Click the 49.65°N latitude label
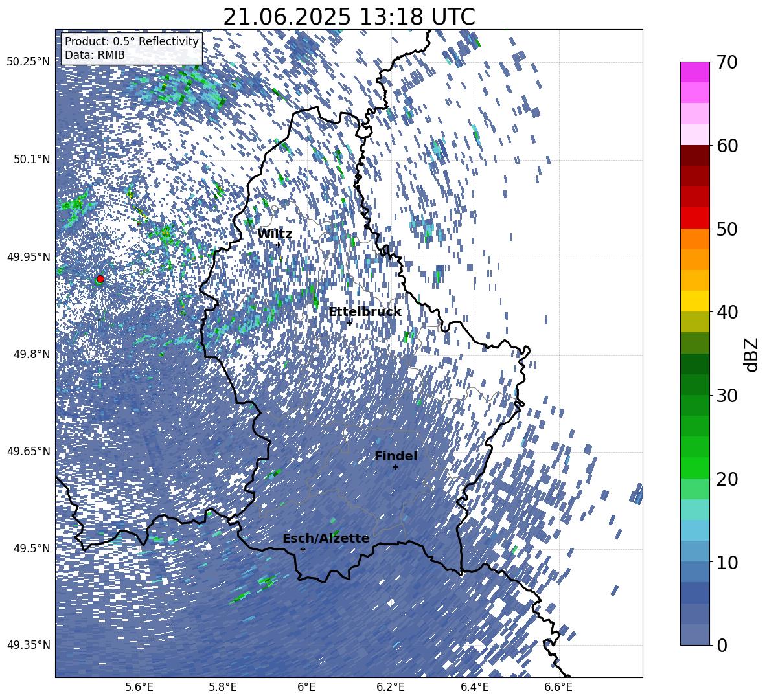The image size is (767, 700). point(29,451)
